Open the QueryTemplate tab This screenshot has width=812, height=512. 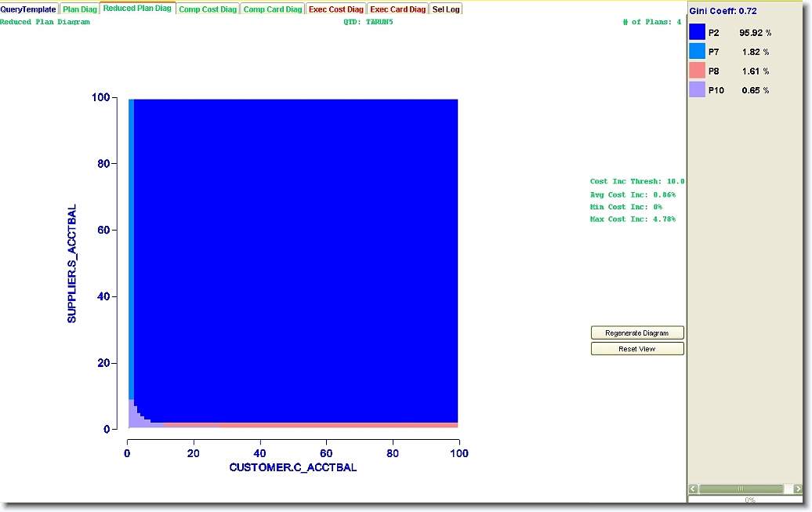[28, 9]
